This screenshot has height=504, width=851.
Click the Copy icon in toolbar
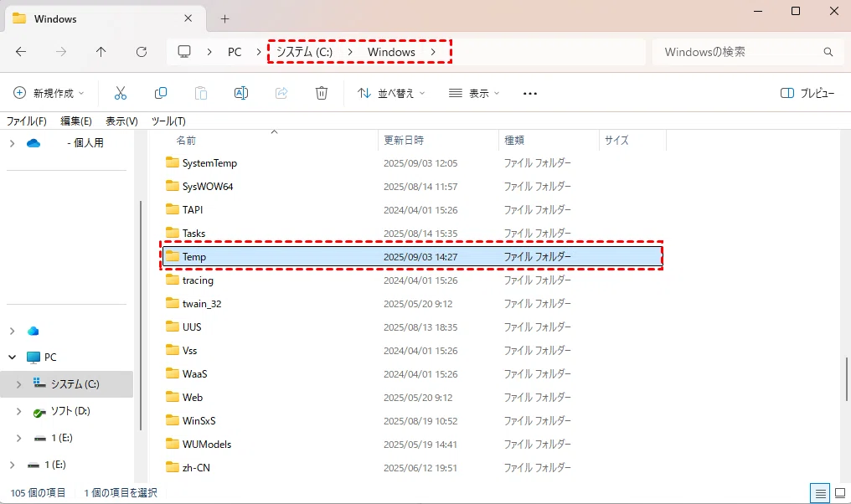[161, 93]
